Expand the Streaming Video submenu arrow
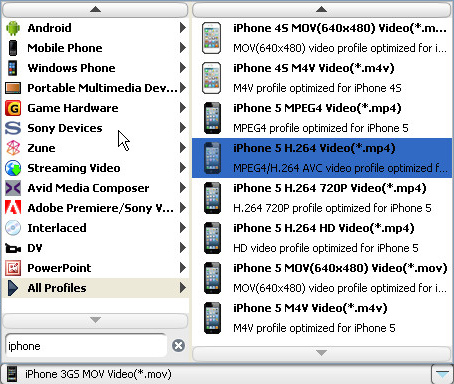The height and width of the screenshot is (384, 454). (x=182, y=168)
